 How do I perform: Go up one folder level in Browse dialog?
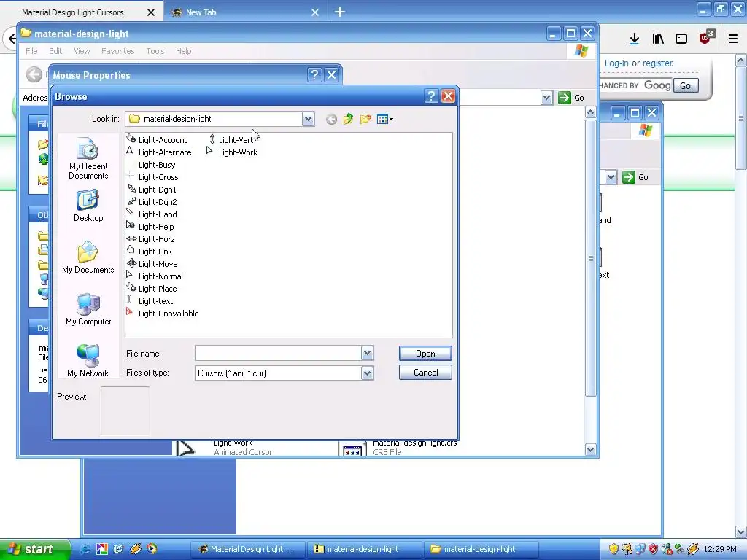click(x=348, y=119)
